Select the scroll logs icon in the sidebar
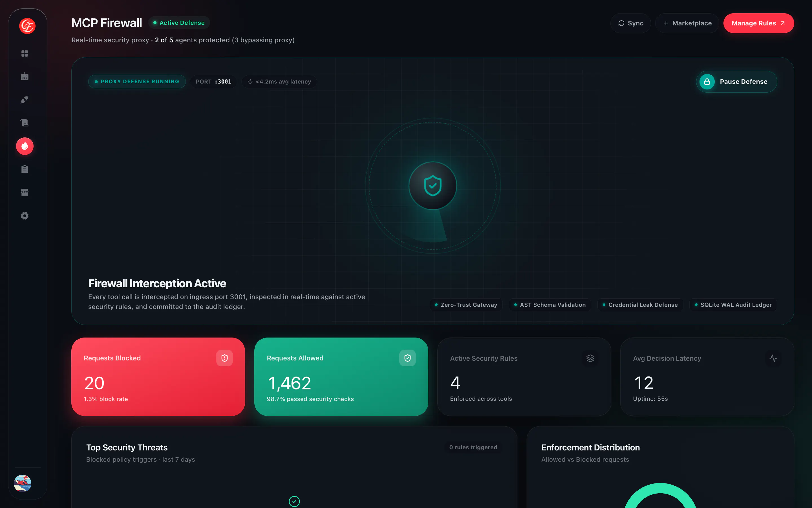 click(25, 123)
